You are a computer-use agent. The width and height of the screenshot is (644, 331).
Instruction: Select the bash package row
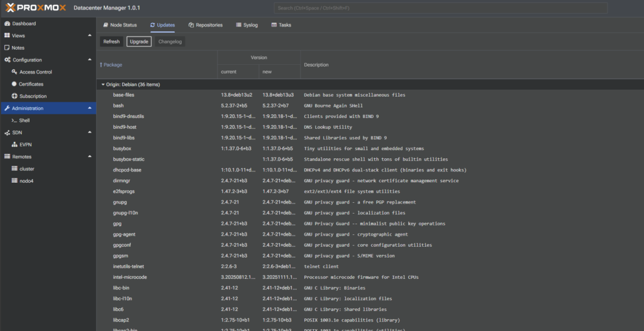(370, 106)
